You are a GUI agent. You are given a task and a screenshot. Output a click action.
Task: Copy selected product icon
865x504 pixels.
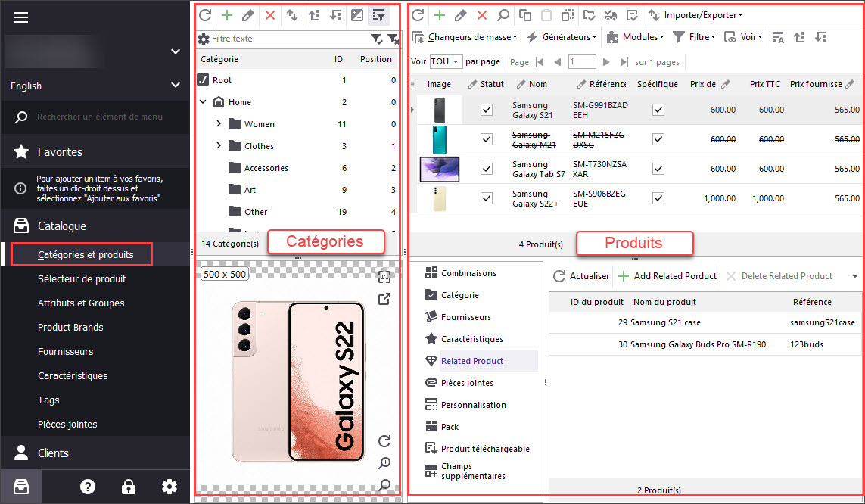[524, 15]
